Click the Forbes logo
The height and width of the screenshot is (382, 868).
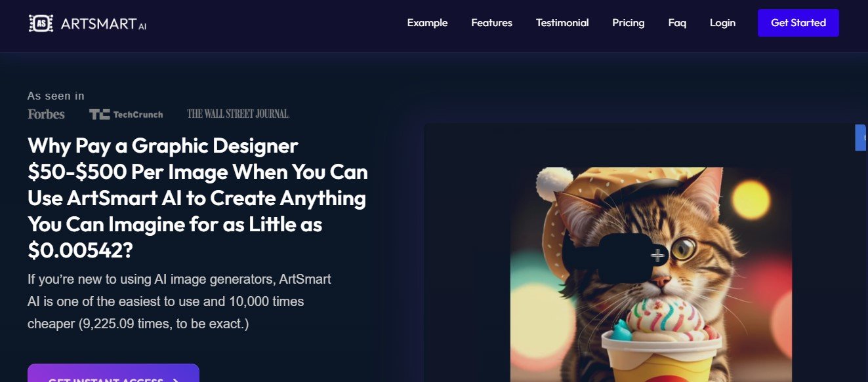coord(46,114)
